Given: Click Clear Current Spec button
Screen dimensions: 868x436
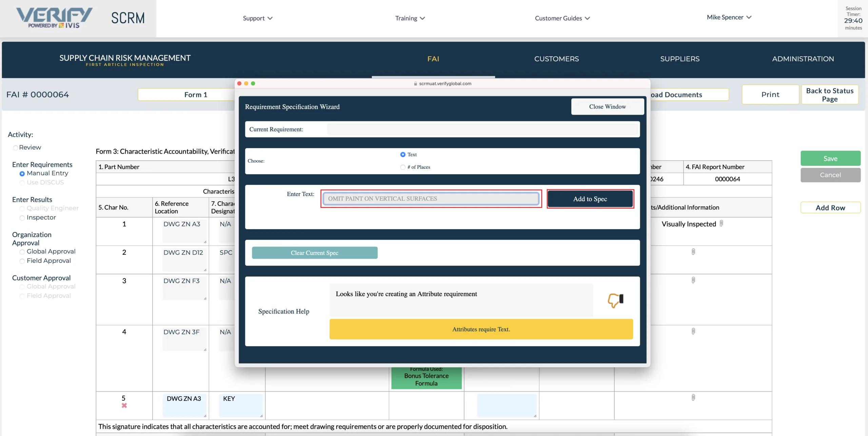Looking at the screenshot, I should pyautogui.click(x=314, y=253).
